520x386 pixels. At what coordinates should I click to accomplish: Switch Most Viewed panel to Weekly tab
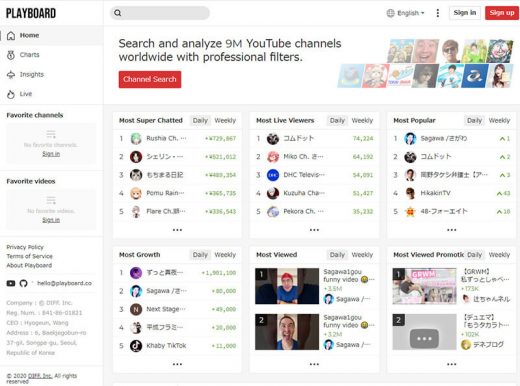(x=362, y=255)
